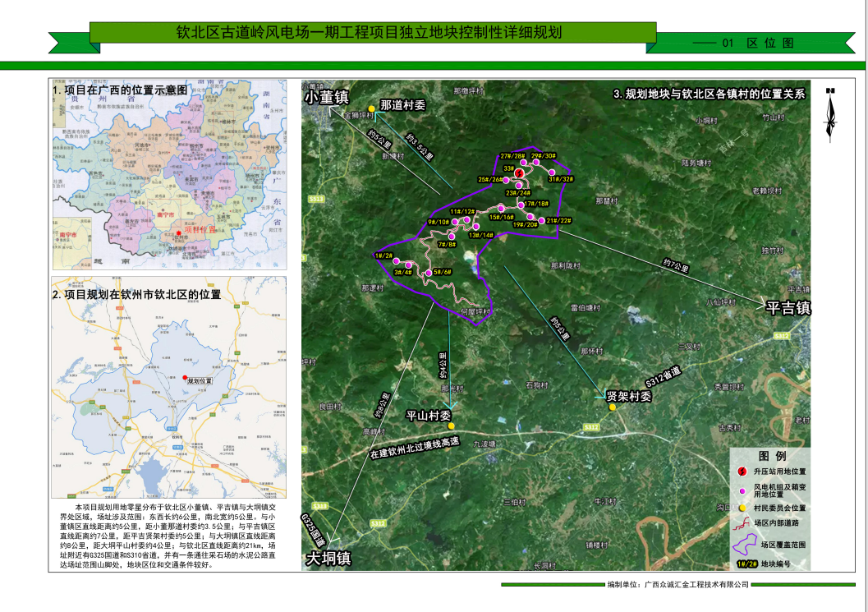Click the yellow marker at 贤架村委

(612, 407)
